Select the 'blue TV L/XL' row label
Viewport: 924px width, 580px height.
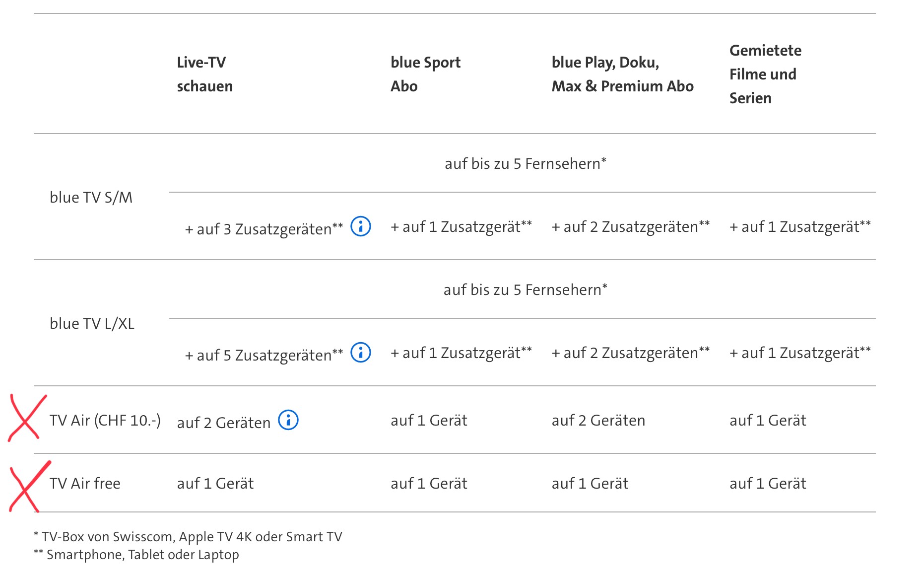92,323
